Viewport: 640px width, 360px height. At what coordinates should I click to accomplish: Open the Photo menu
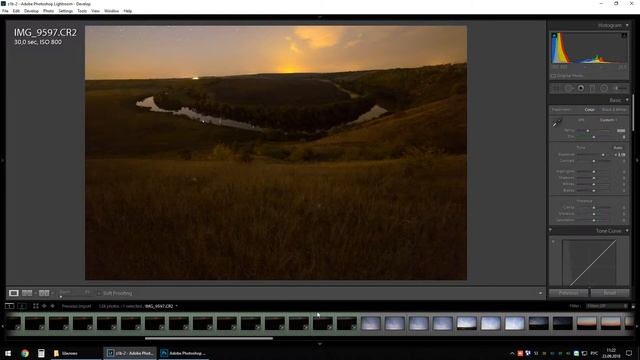coord(48,11)
